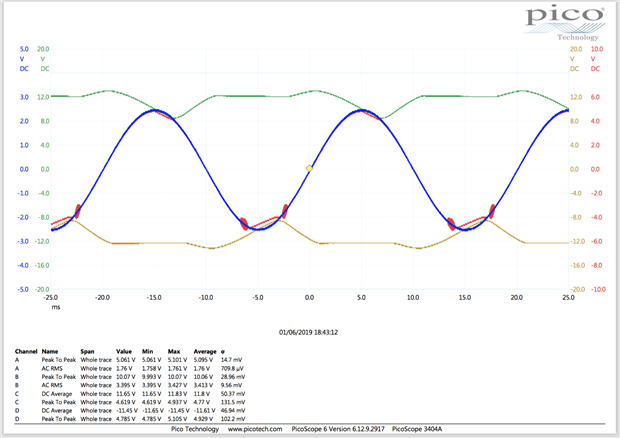The height and width of the screenshot is (438, 620).
Task: Click the 01/06/2019 18:43:12 timestamp
Action: (x=309, y=333)
